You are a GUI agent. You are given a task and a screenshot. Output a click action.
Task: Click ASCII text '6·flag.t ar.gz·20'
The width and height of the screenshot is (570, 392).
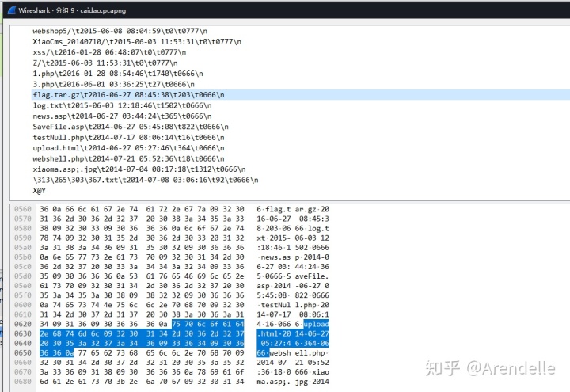293,209
